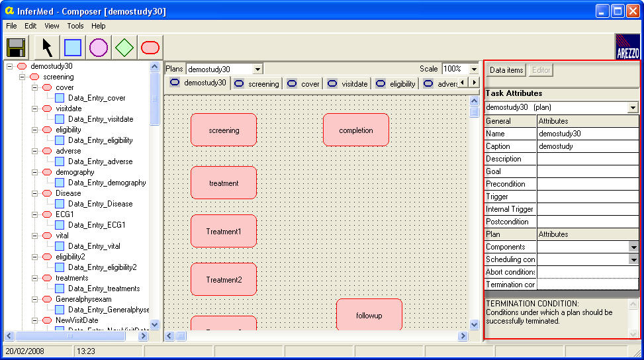The image size is (644, 360).
Task: Select the screening plan node on canvas
Action: pyautogui.click(x=224, y=130)
